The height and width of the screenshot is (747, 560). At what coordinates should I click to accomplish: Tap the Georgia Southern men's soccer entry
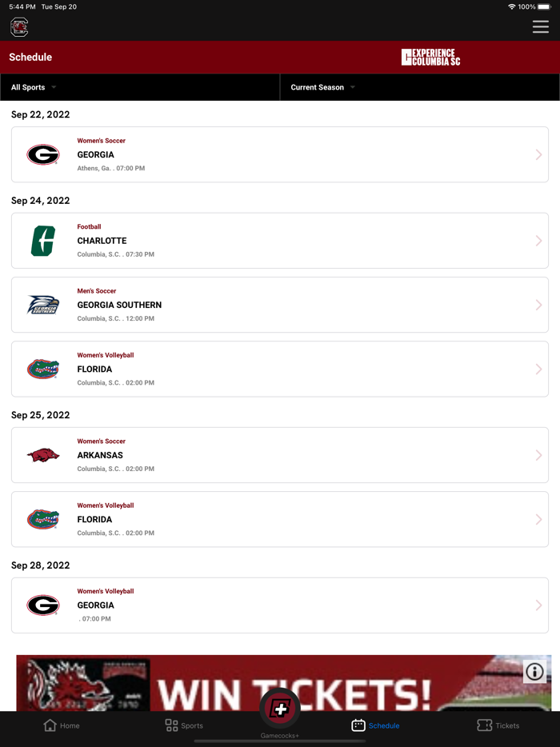click(280, 305)
